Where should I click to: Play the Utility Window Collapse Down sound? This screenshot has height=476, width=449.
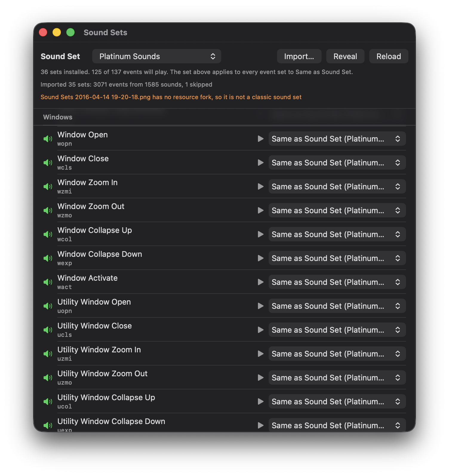coord(261,426)
